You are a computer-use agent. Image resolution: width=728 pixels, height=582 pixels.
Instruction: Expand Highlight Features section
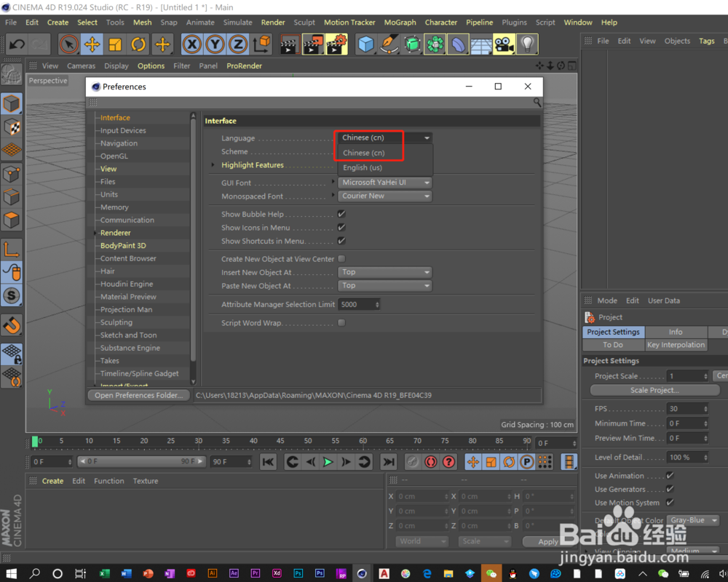(213, 164)
